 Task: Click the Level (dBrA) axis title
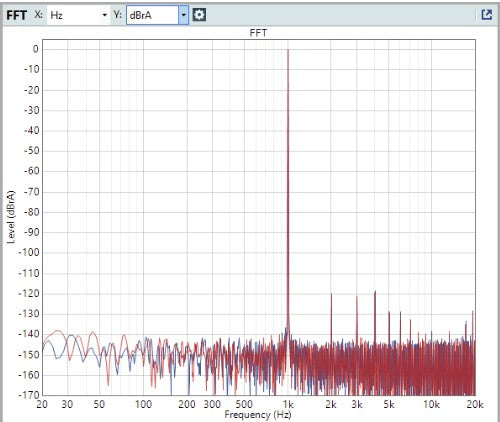[11, 217]
